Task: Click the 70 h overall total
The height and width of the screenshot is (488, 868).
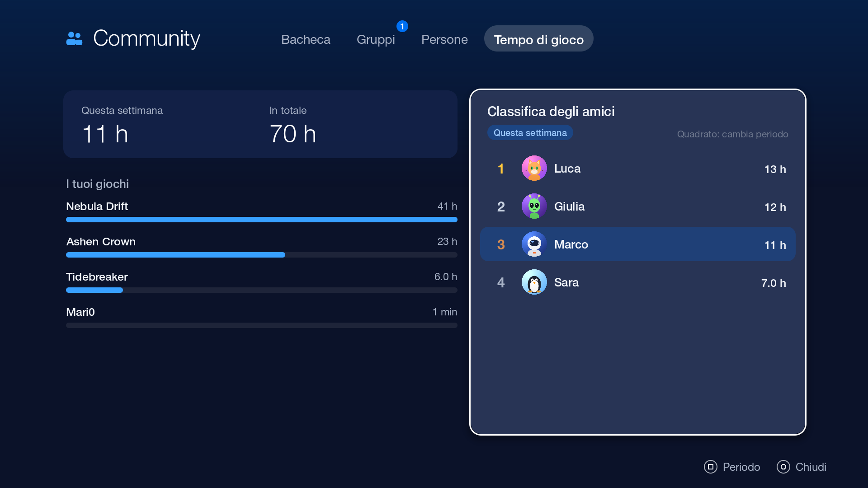Action: click(292, 134)
